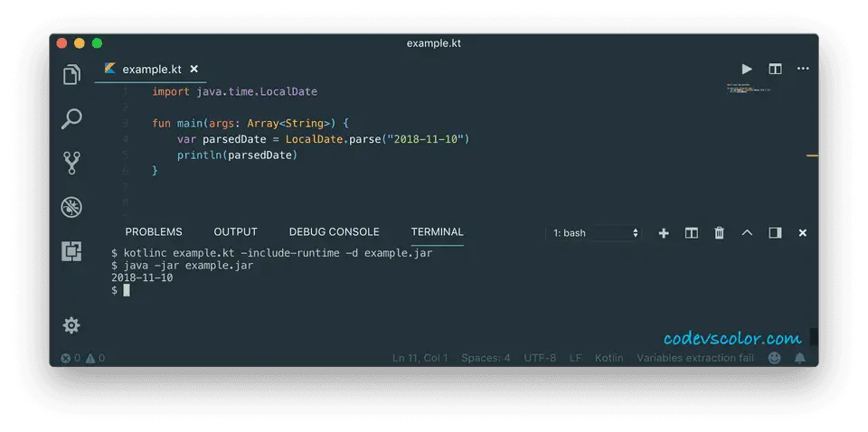The image size is (868, 432).
Task: Run the code with play button
Action: 747,70
